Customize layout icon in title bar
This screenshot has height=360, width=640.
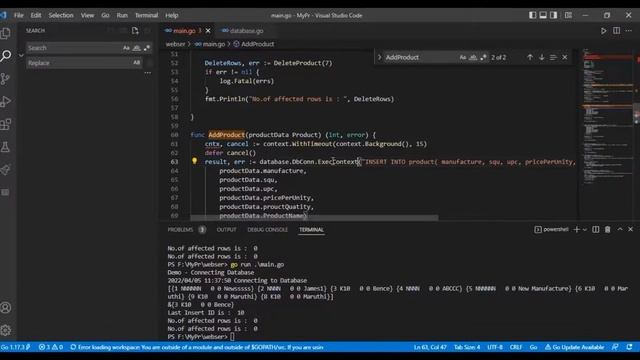[x=568, y=15]
